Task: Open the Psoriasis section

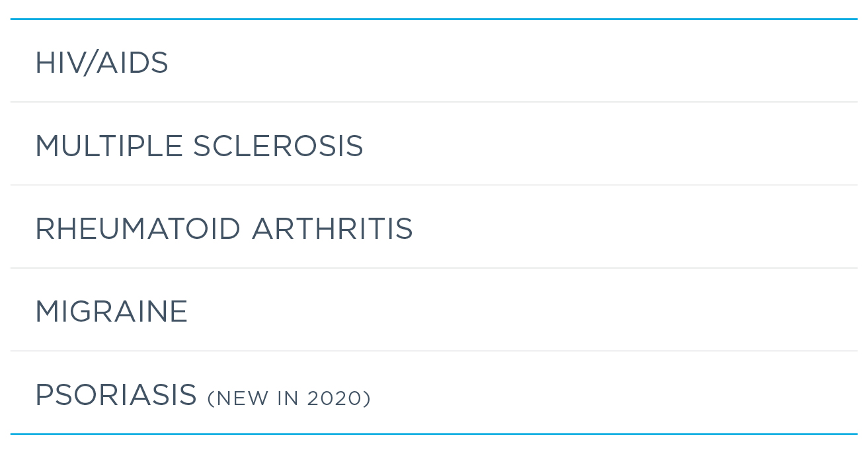Action: 434,394
